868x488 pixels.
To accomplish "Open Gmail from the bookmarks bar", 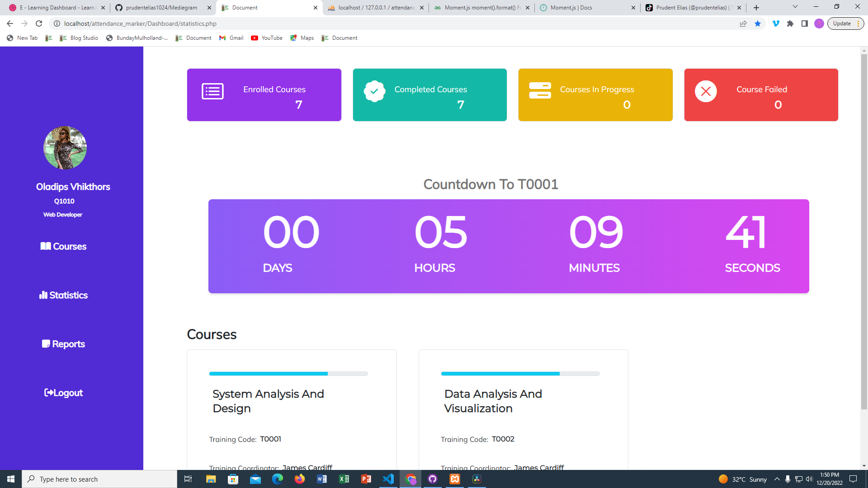I will [x=231, y=38].
